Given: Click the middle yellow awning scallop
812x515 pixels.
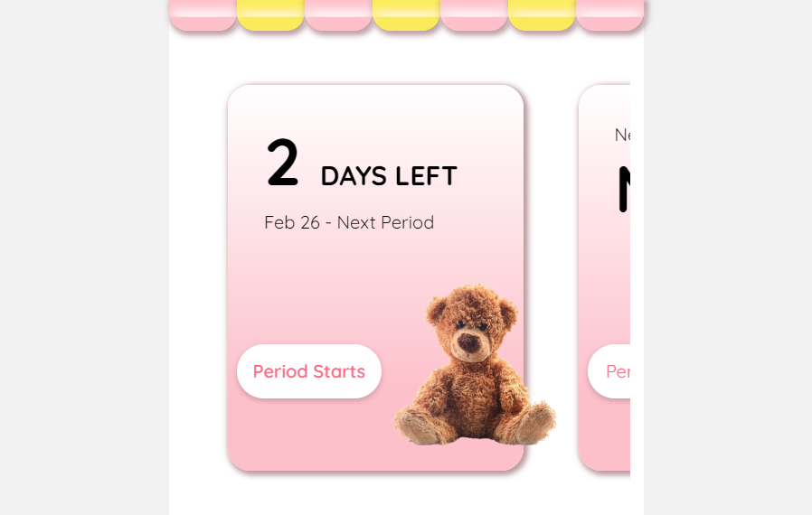Looking at the screenshot, I should click(407, 15).
